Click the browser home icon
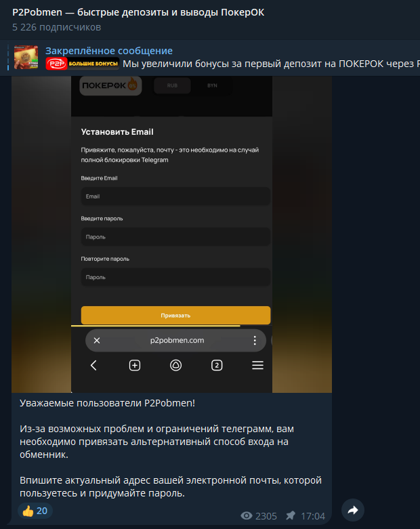420x529 pixels. point(175,365)
